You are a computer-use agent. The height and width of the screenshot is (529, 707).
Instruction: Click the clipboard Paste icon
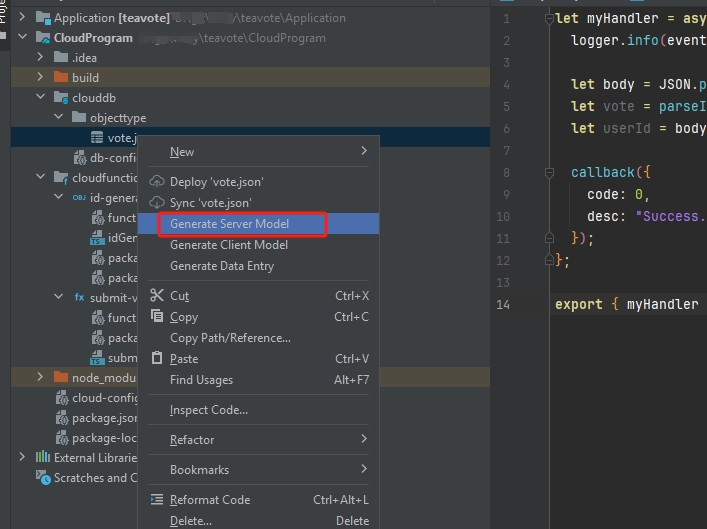click(157, 358)
